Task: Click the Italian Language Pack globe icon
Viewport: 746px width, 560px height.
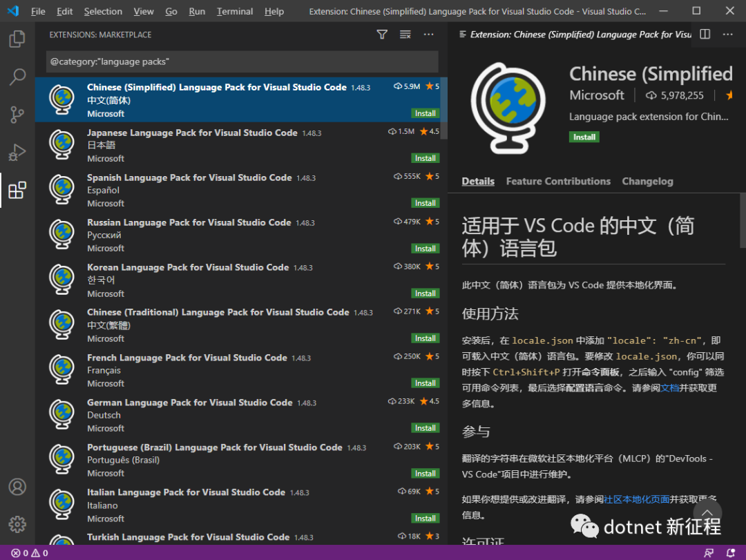Action: [62, 504]
